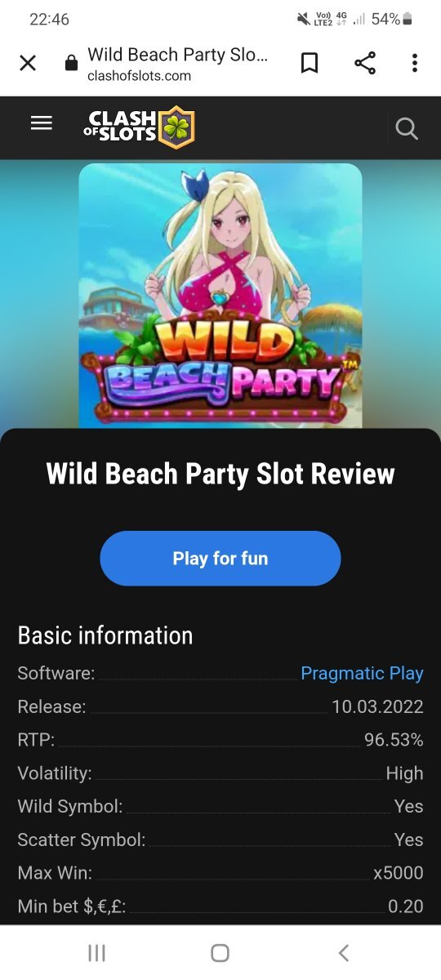
Task: Click the Play for fun button
Action: tap(220, 559)
